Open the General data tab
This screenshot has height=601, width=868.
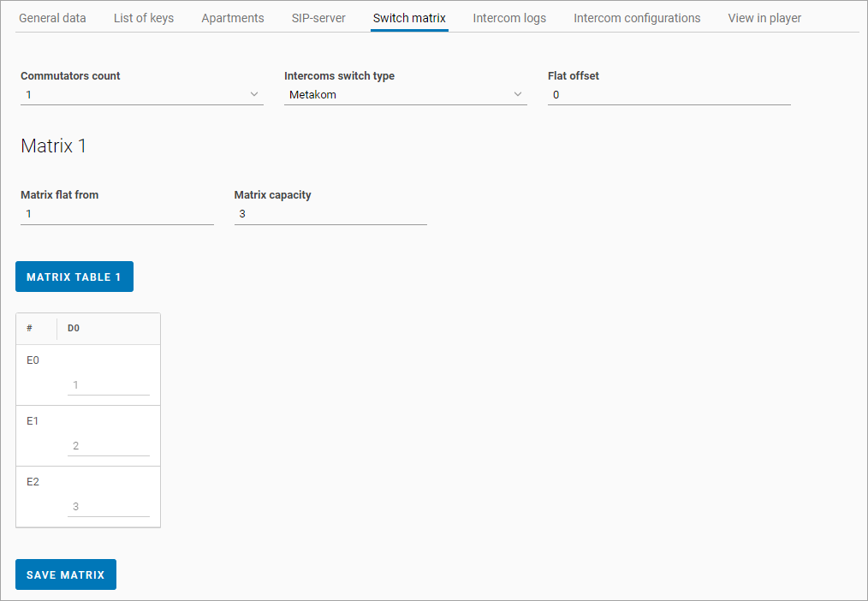(52, 18)
